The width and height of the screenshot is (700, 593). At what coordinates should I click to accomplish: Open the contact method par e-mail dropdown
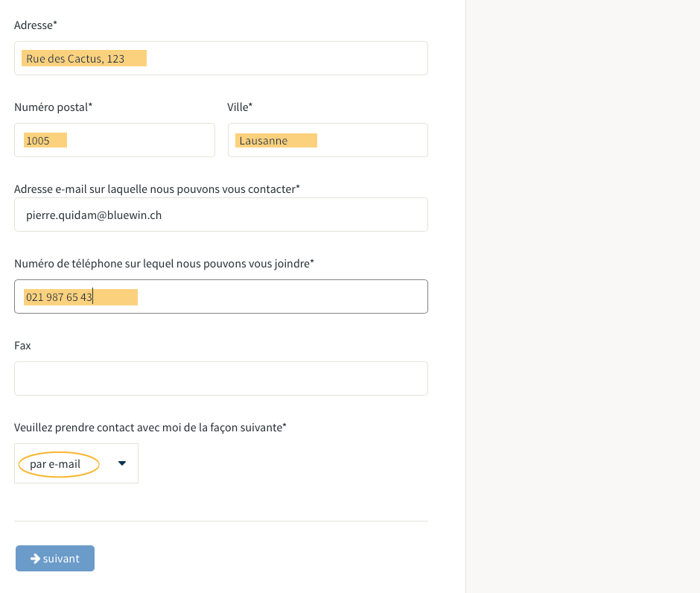pyautogui.click(x=77, y=463)
